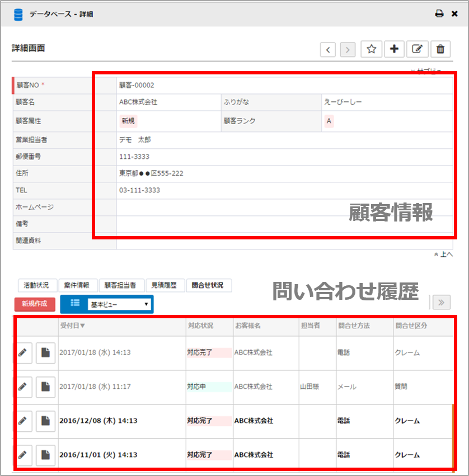Viewport: 469px width, 476px height.
Task: Switch to the 見積履歴 tab
Action: click(x=165, y=285)
